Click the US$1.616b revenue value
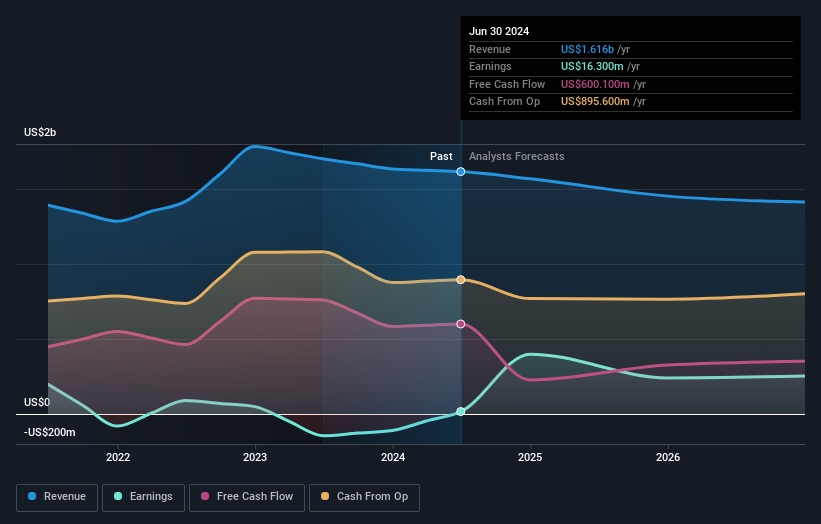Image resolution: width=821 pixels, height=524 pixels. pos(587,49)
